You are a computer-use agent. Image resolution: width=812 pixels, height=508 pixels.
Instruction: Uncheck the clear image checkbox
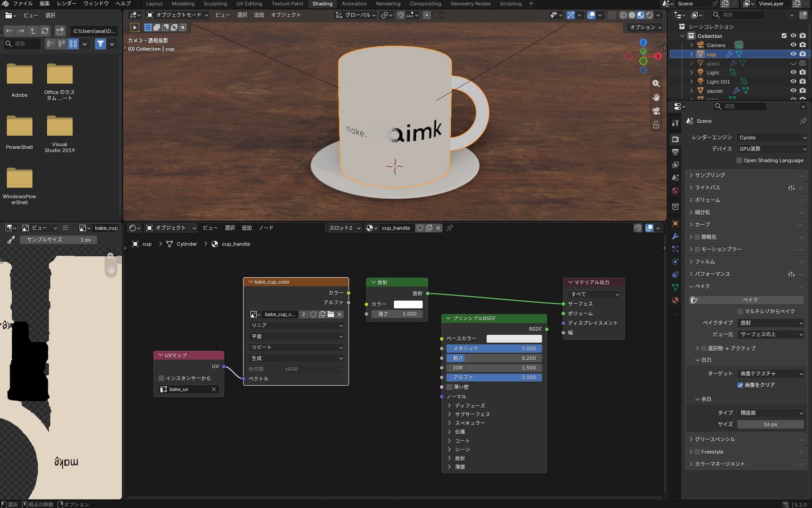coord(740,385)
